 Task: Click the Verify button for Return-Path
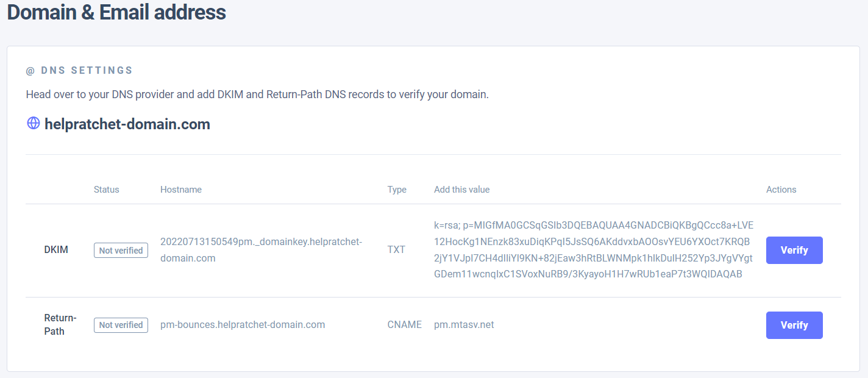(x=794, y=325)
